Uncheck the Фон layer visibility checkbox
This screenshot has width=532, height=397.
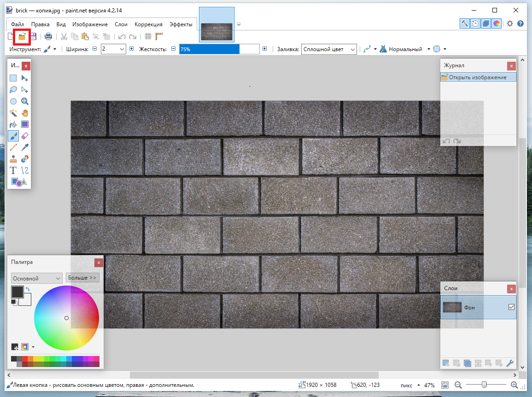(511, 307)
